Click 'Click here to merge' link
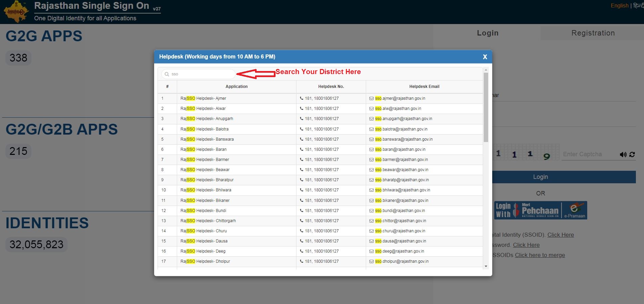The width and height of the screenshot is (644, 304). 540,255
